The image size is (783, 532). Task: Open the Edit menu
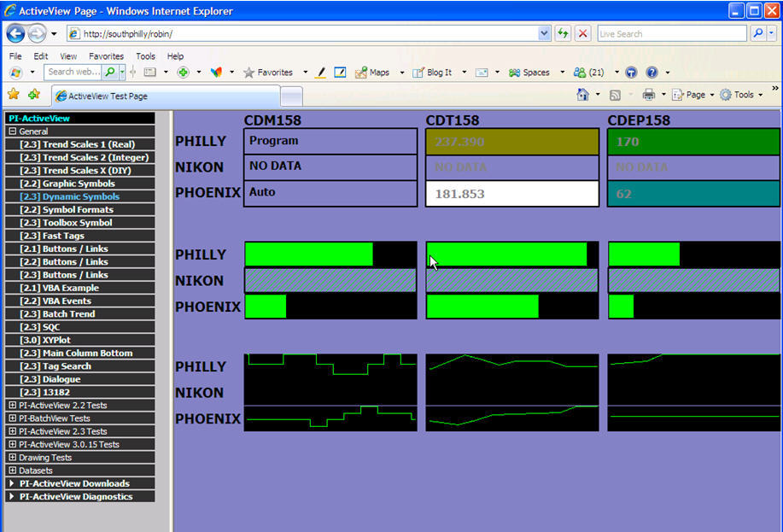[x=40, y=56]
